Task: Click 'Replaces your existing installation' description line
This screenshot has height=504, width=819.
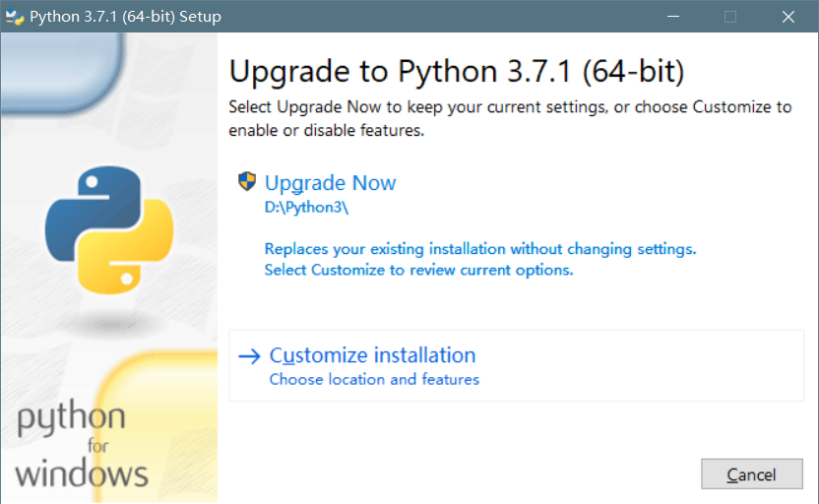Action: [x=480, y=249]
